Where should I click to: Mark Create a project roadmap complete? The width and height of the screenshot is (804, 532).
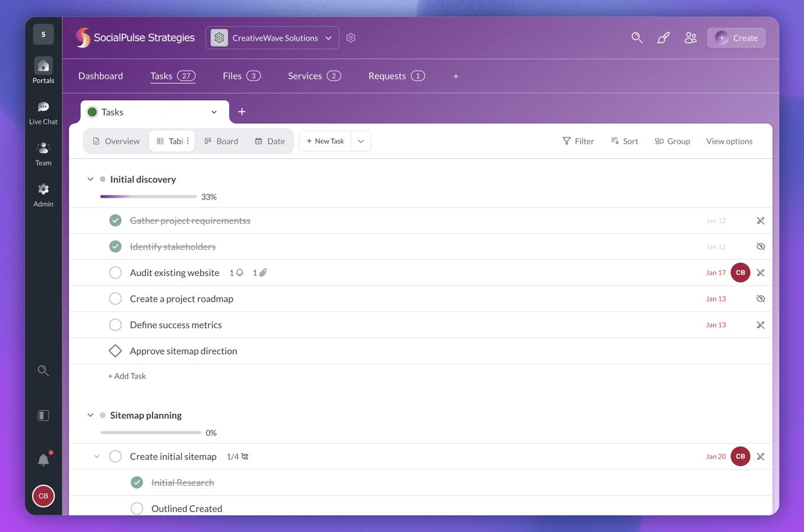(x=115, y=299)
